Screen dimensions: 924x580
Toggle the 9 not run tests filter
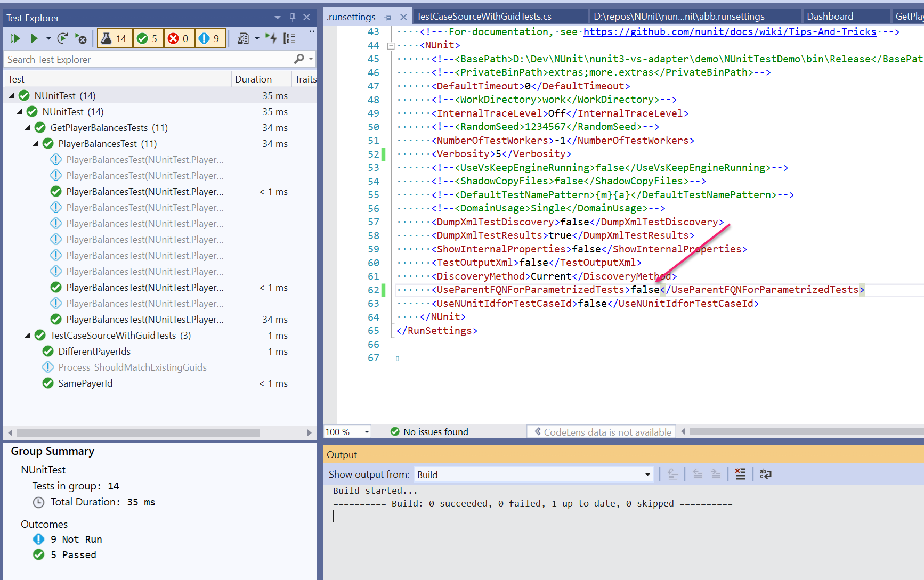pos(210,38)
